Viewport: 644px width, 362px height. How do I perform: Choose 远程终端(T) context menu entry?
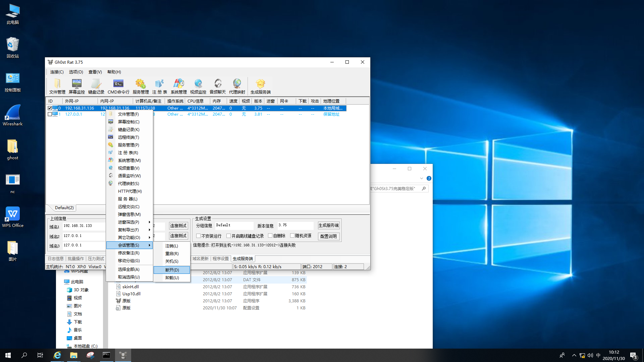coord(128,137)
